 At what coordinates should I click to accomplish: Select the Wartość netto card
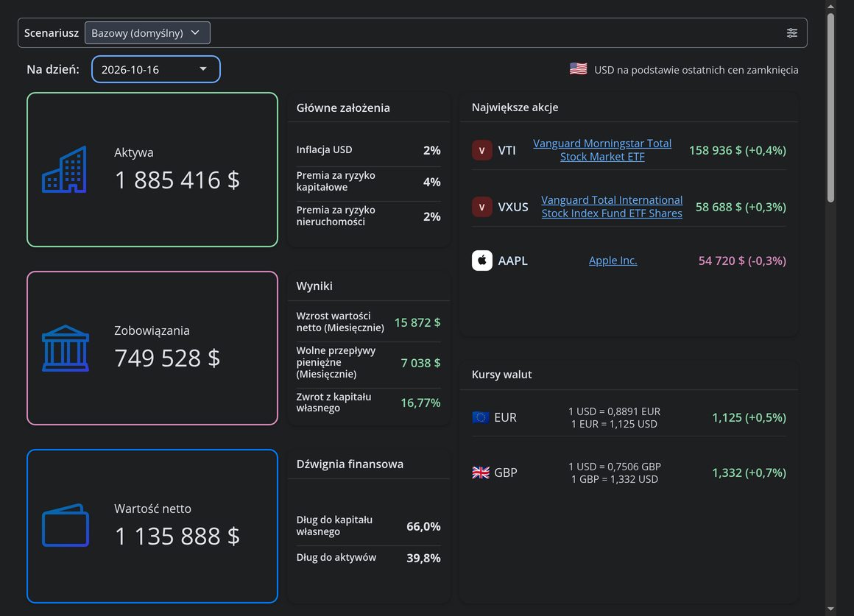click(152, 526)
